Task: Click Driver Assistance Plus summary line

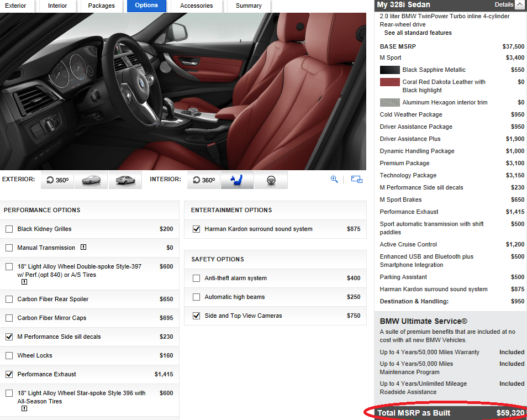Action: pos(452,139)
